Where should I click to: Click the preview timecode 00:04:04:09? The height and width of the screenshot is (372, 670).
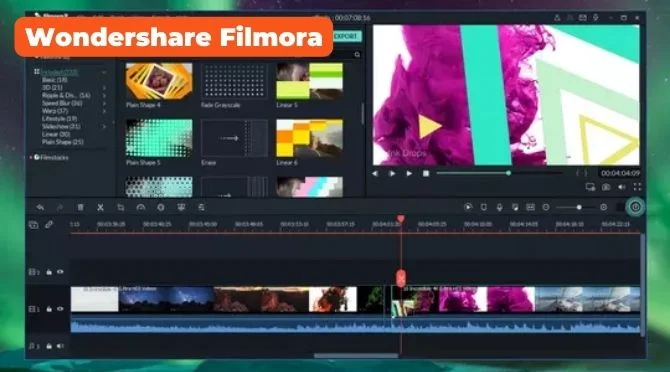[x=620, y=173]
